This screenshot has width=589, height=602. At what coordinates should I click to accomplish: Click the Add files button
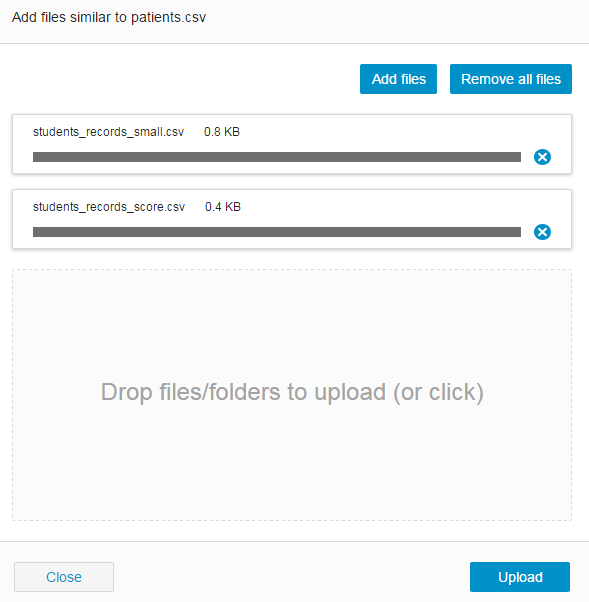coord(398,79)
